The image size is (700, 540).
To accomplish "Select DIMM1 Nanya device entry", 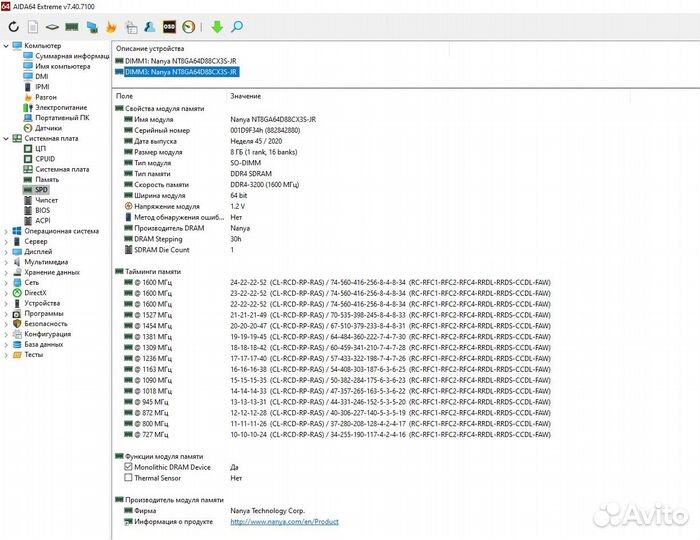I will pos(178,61).
